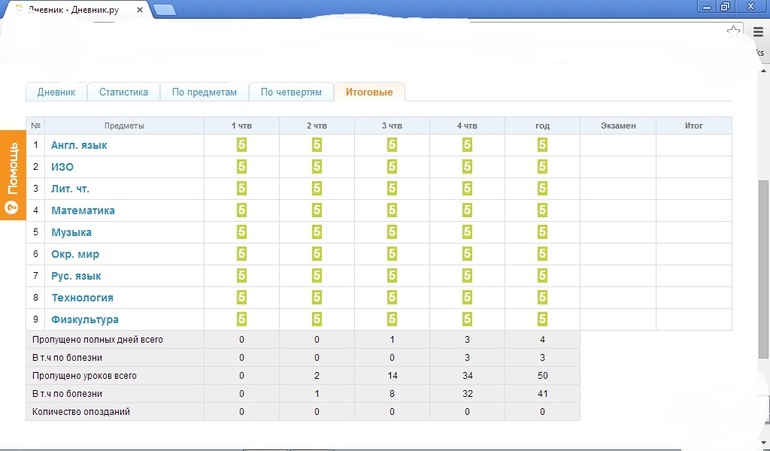Go to the По предметам tab
Image resolution: width=770 pixels, height=451 pixels.
[x=204, y=92]
